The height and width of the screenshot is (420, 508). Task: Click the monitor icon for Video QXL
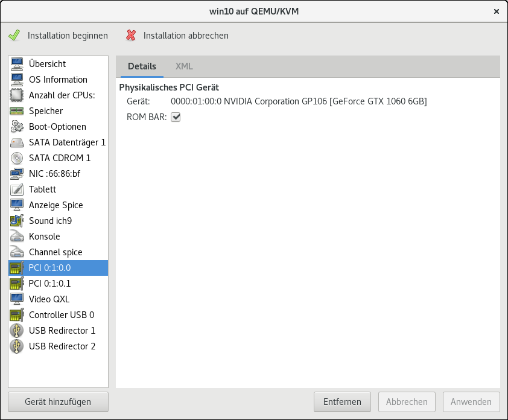pos(17,299)
